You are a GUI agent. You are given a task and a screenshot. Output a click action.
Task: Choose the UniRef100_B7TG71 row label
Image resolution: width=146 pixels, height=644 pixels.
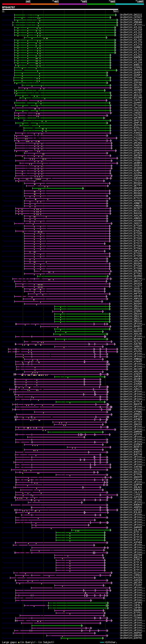(131, 198)
